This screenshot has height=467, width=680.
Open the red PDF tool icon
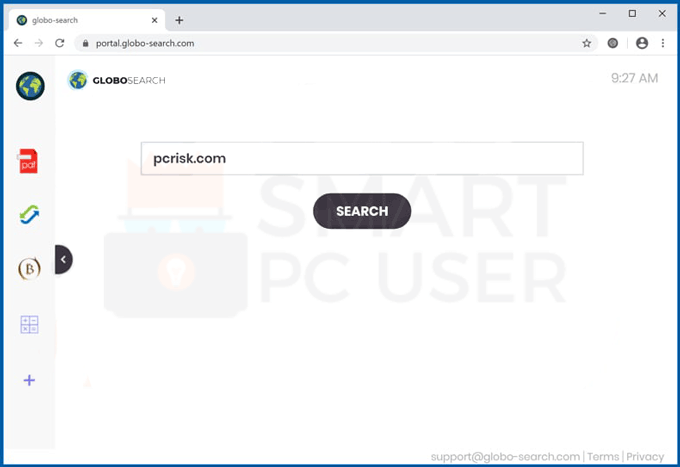[28, 161]
